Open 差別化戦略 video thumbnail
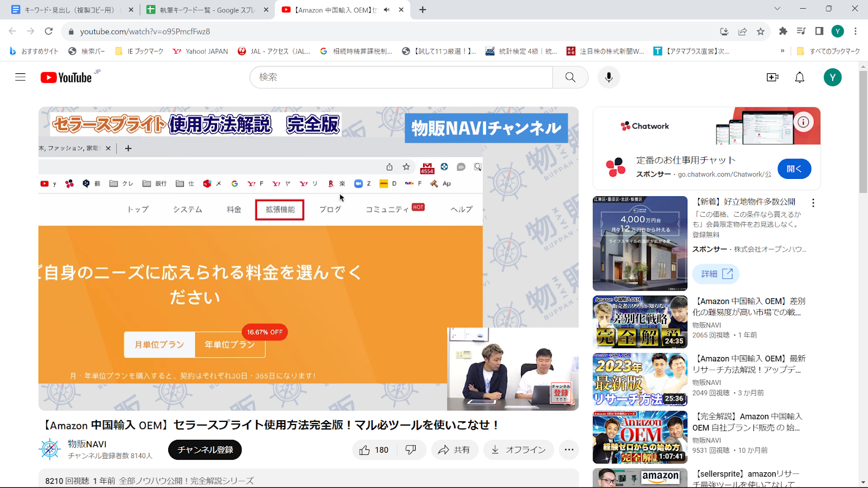The height and width of the screenshot is (488, 868). click(x=640, y=322)
